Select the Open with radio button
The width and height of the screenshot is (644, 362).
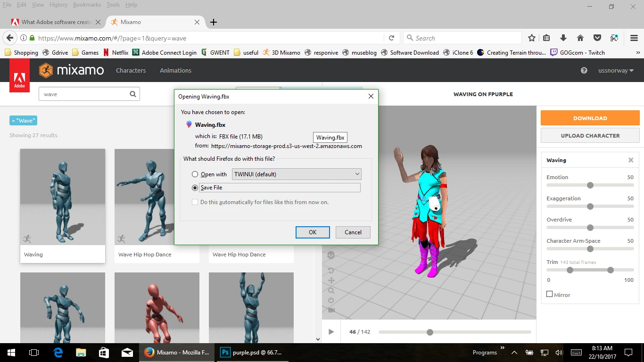[x=195, y=174]
